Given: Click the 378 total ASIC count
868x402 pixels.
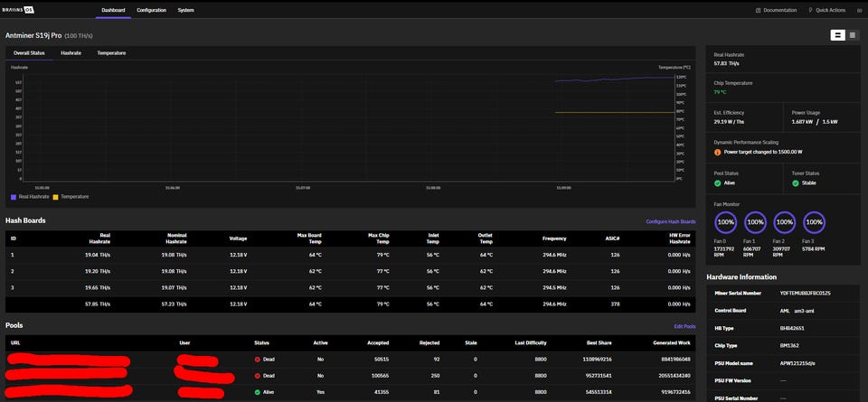Looking at the screenshot, I should pyautogui.click(x=615, y=304).
